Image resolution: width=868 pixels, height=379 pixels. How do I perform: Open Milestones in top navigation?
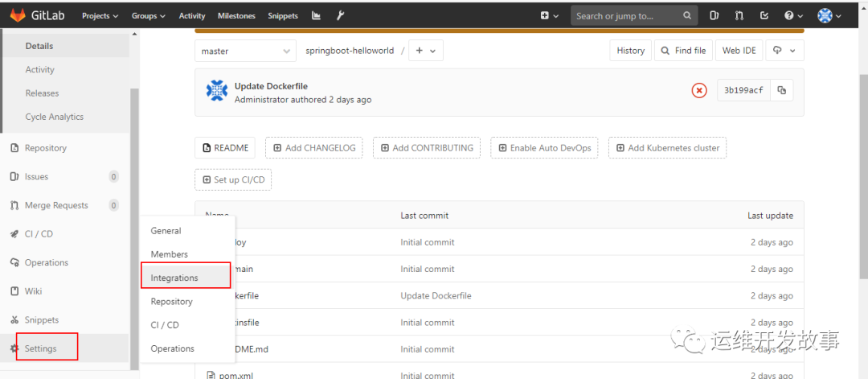pos(236,16)
